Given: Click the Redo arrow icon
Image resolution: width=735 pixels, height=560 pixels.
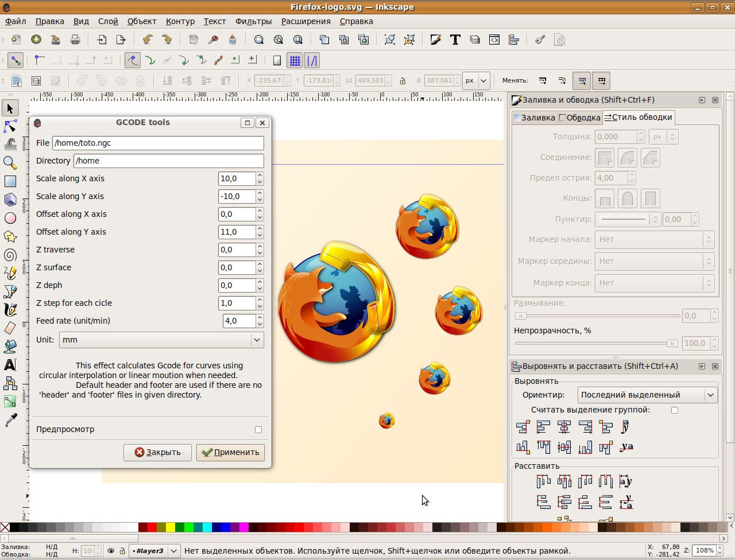Looking at the screenshot, I should click(x=167, y=40).
